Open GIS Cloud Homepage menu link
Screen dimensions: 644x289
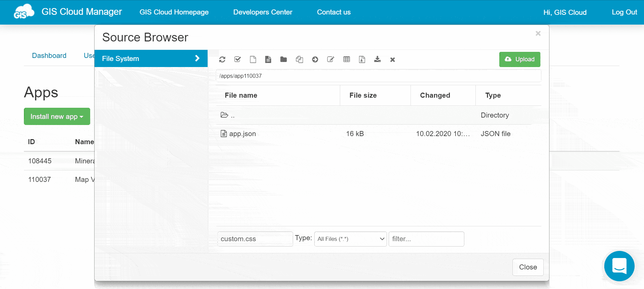(x=174, y=12)
